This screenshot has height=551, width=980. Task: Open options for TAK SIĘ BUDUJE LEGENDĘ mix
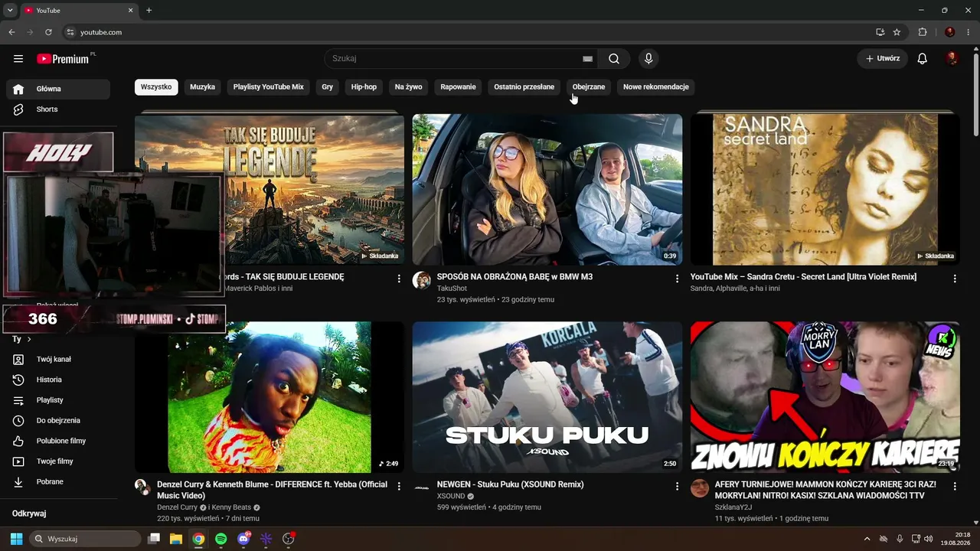[x=399, y=279]
